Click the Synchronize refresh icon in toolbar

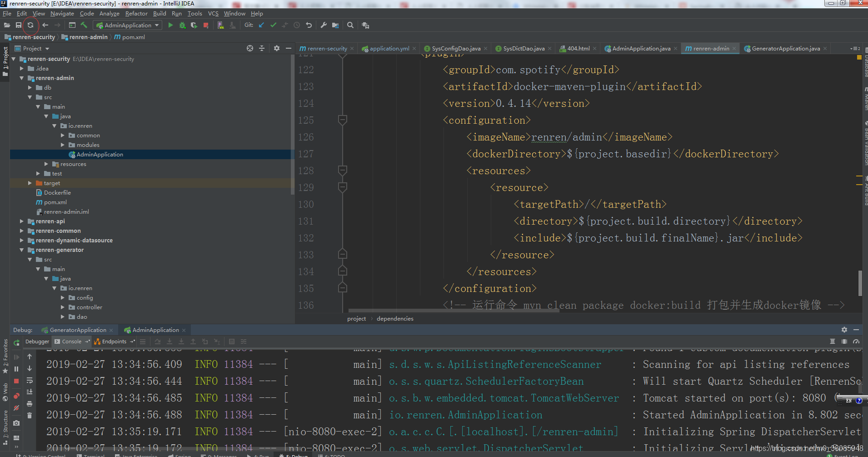(x=30, y=25)
